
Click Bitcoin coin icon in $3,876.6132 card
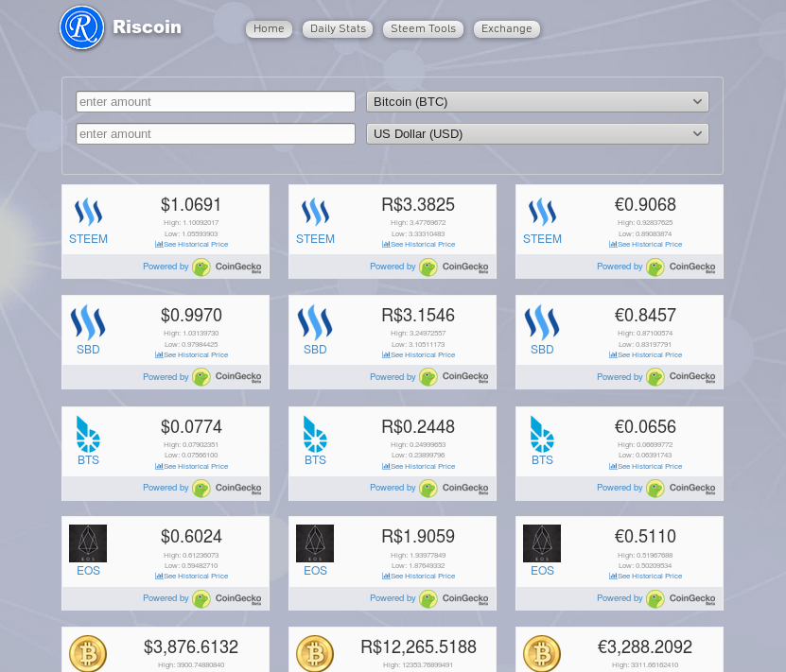click(88, 653)
